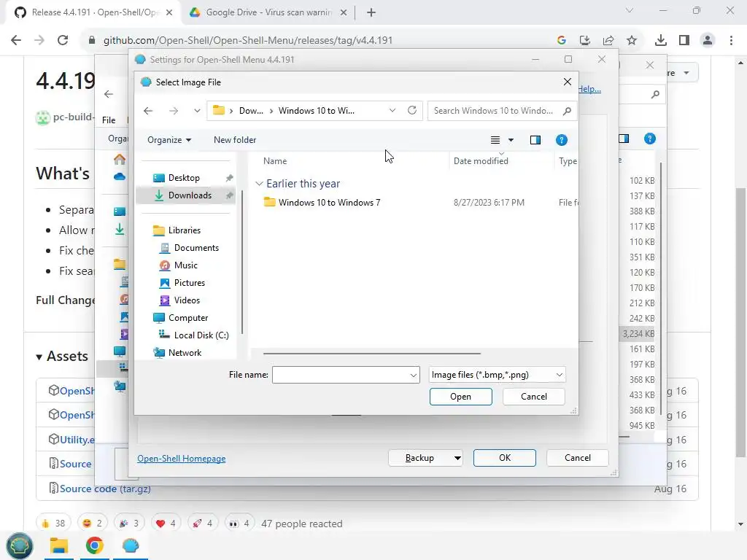747x560 pixels.
Task: Click Cancel in Open-Shell Settings window
Action: click(x=578, y=458)
